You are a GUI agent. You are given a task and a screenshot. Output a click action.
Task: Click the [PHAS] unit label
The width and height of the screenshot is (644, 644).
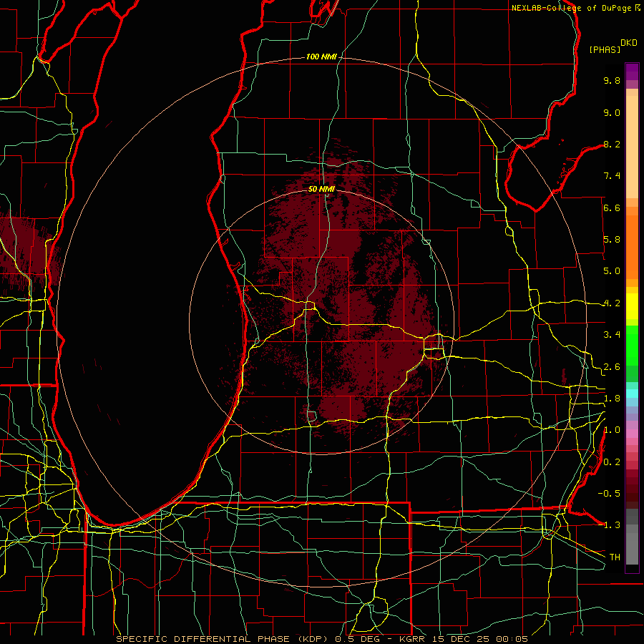coord(605,49)
